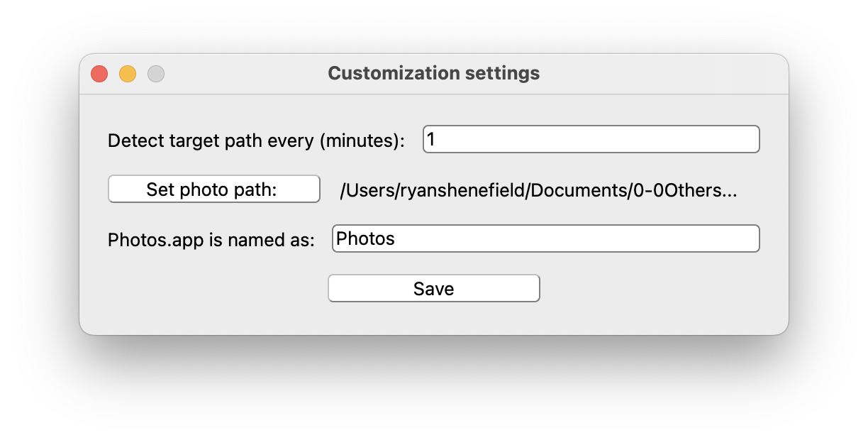This screenshot has width=868, height=440.
Task: Focus the Photos.app name text field
Action: click(545, 238)
